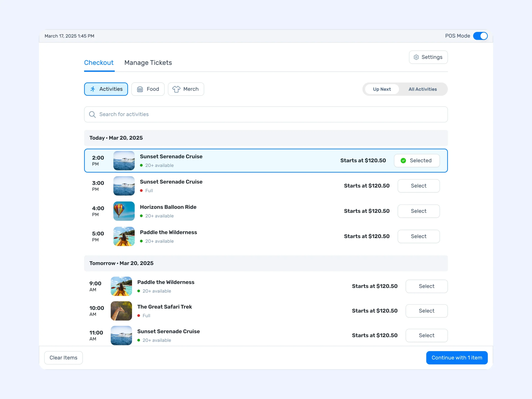Click the magnifier search icon
The image size is (532, 399).
coord(92,114)
